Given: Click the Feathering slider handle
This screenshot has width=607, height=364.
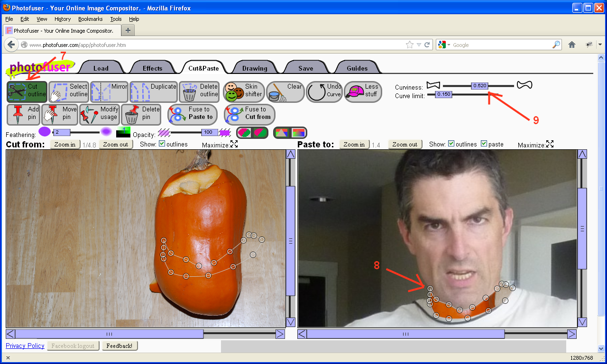Looking at the screenshot, I should [61, 132].
